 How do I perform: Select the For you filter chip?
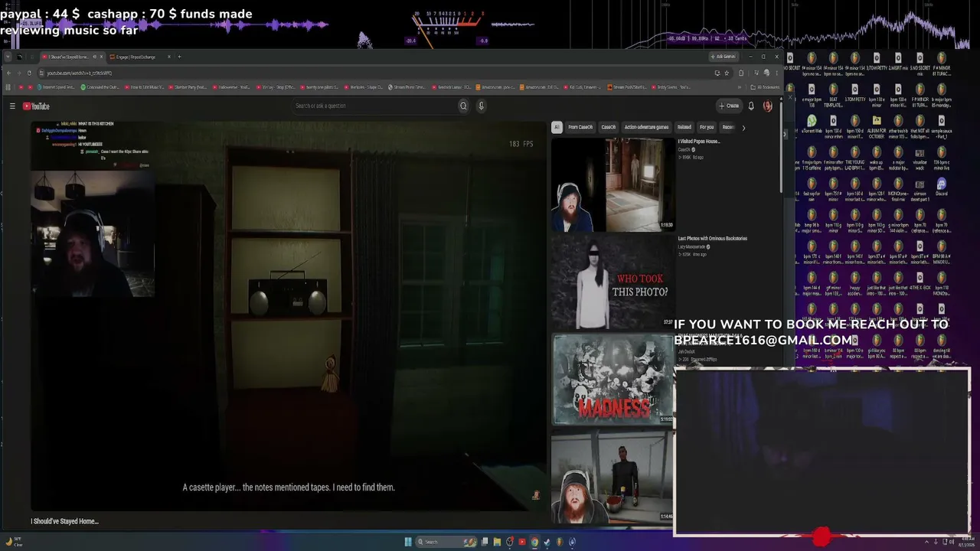tap(707, 127)
